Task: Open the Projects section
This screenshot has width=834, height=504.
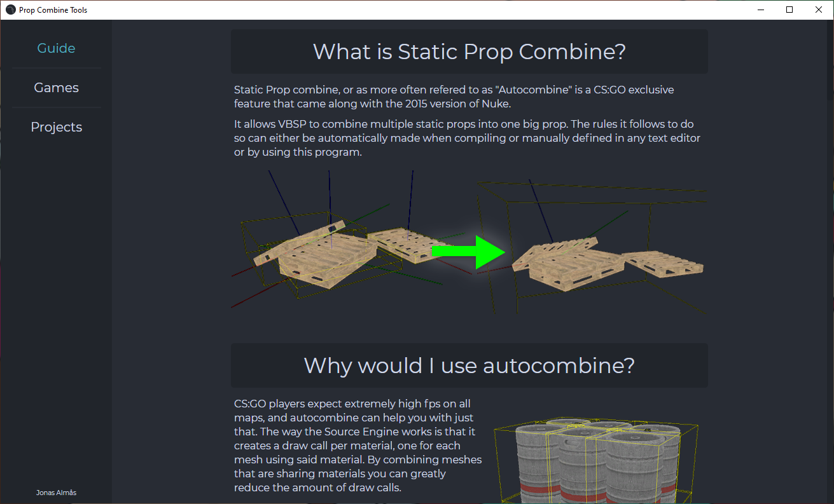Action: pos(56,127)
